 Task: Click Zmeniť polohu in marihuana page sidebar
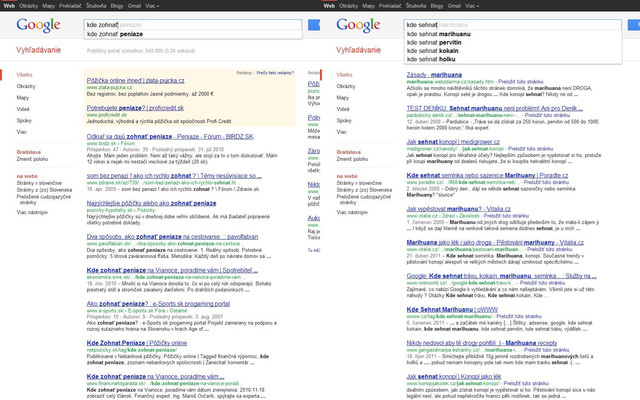pyautogui.click(x=352, y=159)
